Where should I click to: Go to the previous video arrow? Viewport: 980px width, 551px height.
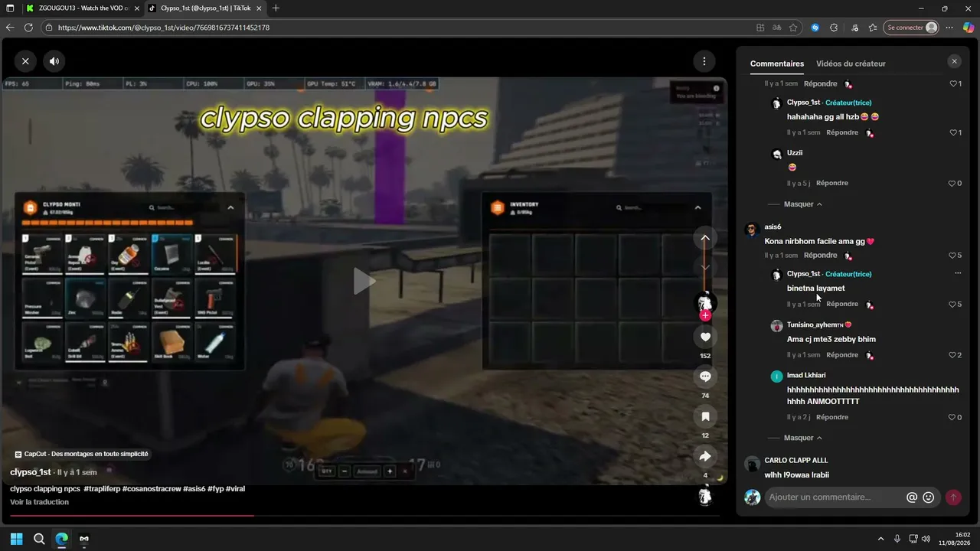[x=705, y=238]
